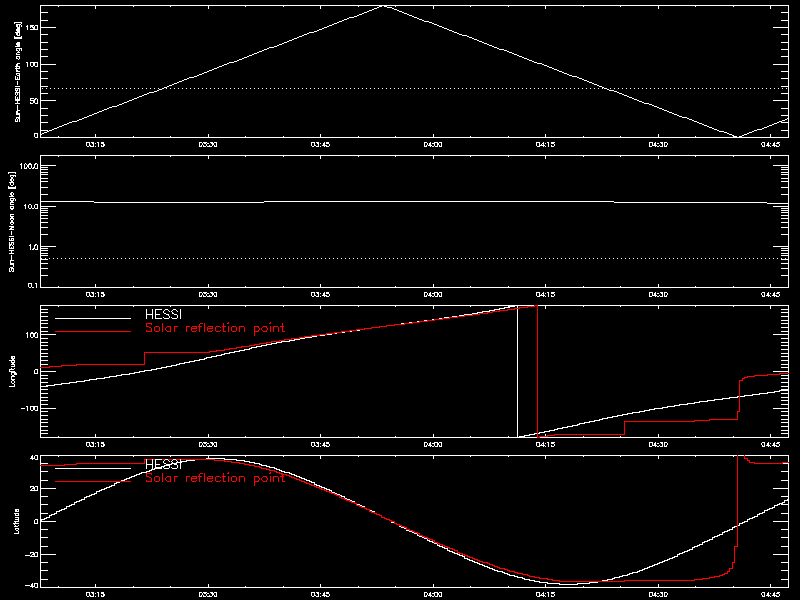Click 04:30 time label under Longitude plot
The height and width of the screenshot is (600, 800).
click(x=658, y=445)
